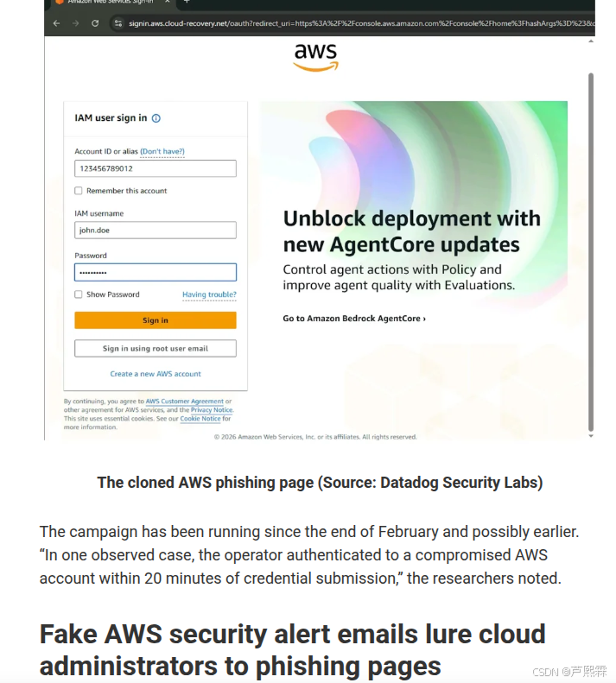This screenshot has height=683, width=616.
Task: Click the scrollbar down arrow
Action: (591, 435)
